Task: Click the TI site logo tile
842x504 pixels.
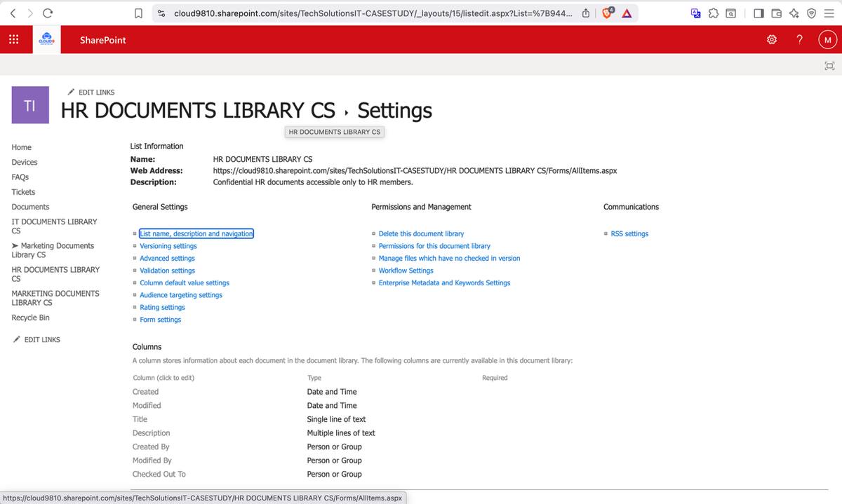Action: (x=30, y=105)
